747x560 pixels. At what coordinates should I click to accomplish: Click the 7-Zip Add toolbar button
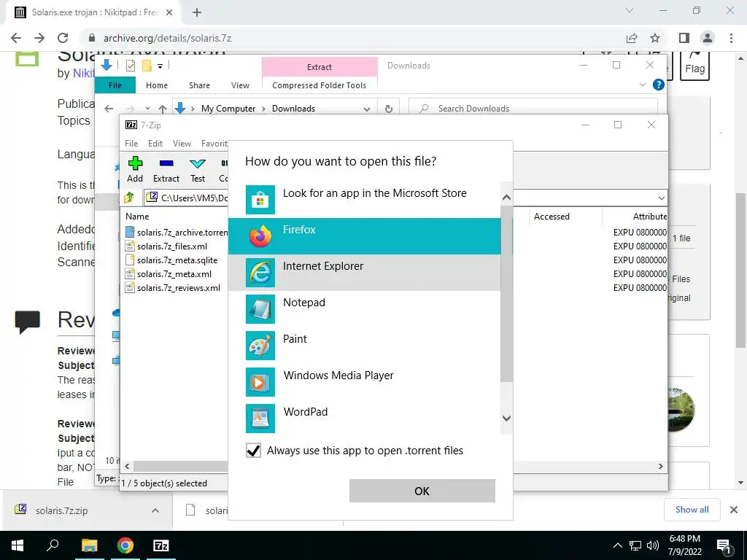[135, 169]
